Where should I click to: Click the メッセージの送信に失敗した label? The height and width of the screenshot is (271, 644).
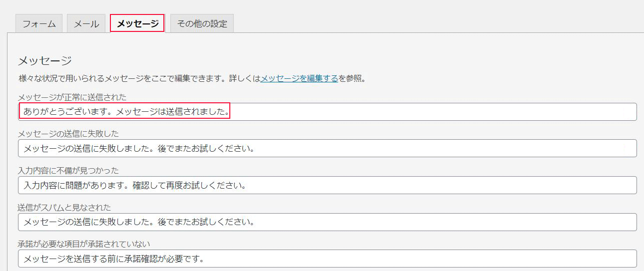[x=68, y=134]
